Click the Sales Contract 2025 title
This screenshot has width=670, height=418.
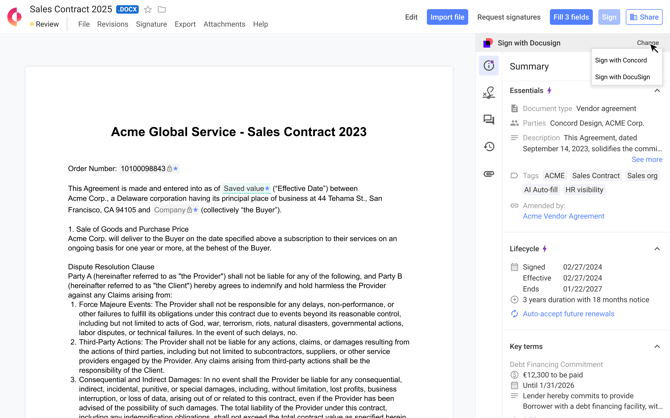pyautogui.click(x=71, y=9)
